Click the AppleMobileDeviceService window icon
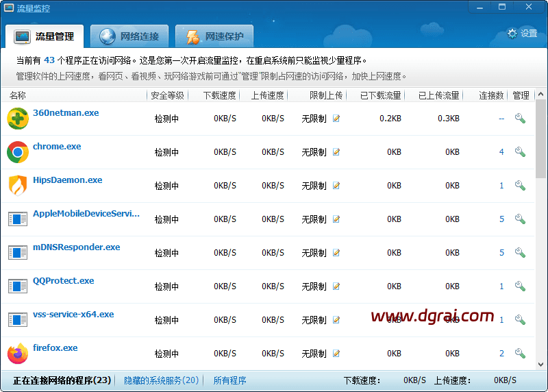This screenshot has height=392, width=548. [18, 219]
